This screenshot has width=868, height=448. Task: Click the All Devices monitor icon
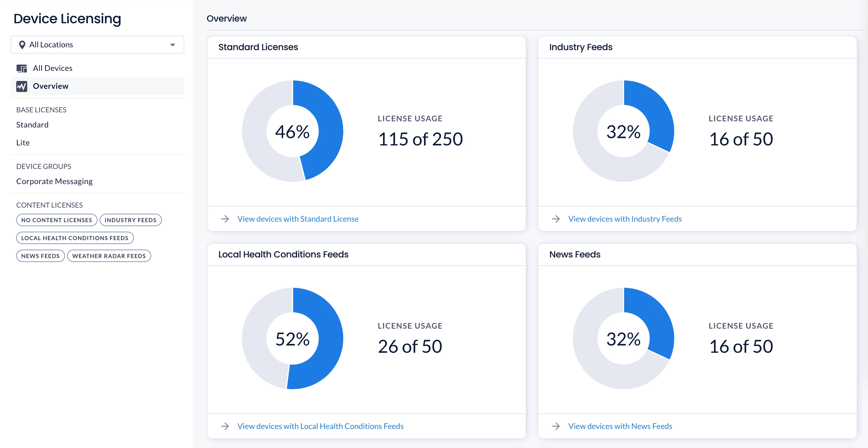22,68
